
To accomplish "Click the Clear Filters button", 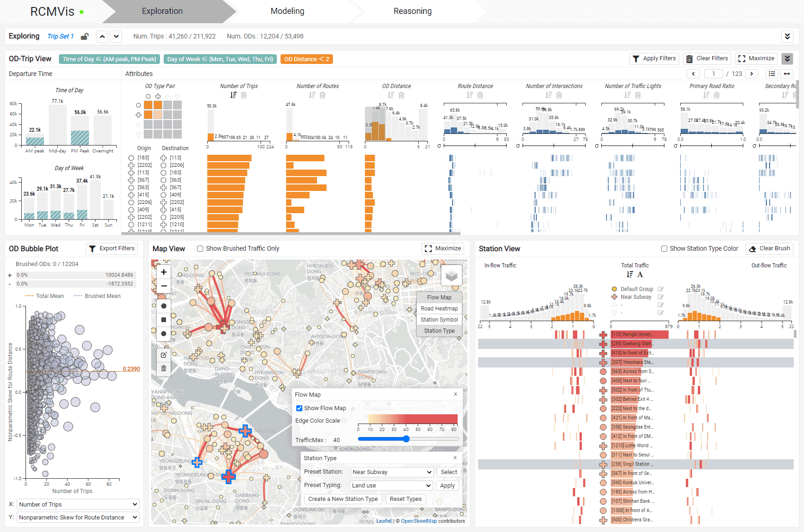I will click(707, 58).
